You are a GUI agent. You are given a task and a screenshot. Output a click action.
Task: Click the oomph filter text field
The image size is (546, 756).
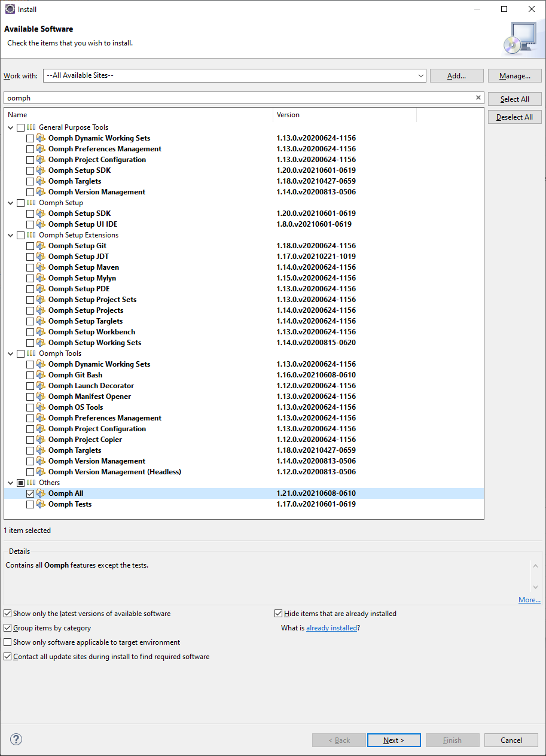pos(239,98)
